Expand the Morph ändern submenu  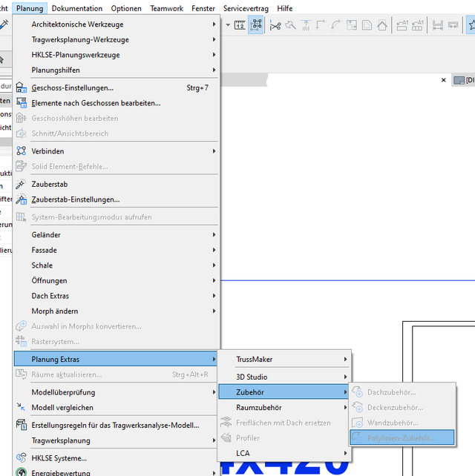tap(116, 311)
